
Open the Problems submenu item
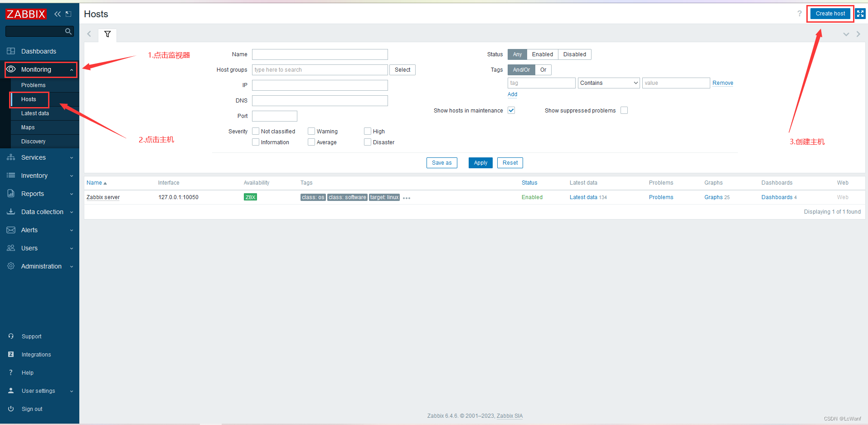[33, 85]
